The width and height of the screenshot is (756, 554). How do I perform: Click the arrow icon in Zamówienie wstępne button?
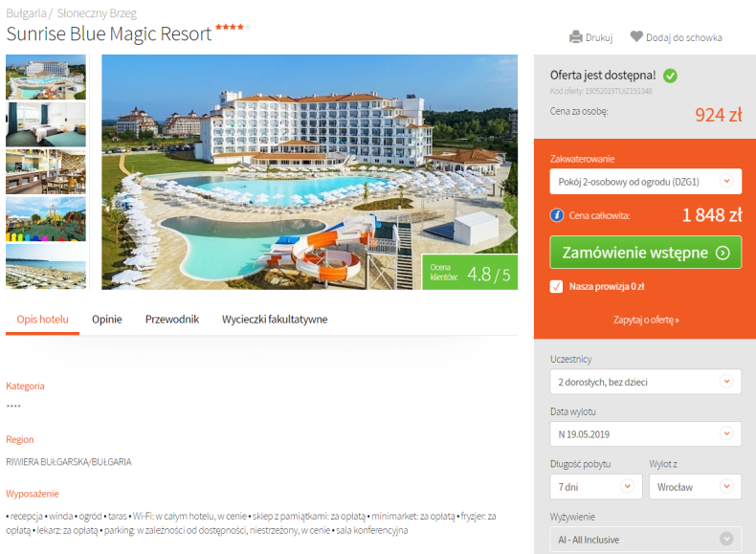[723, 253]
